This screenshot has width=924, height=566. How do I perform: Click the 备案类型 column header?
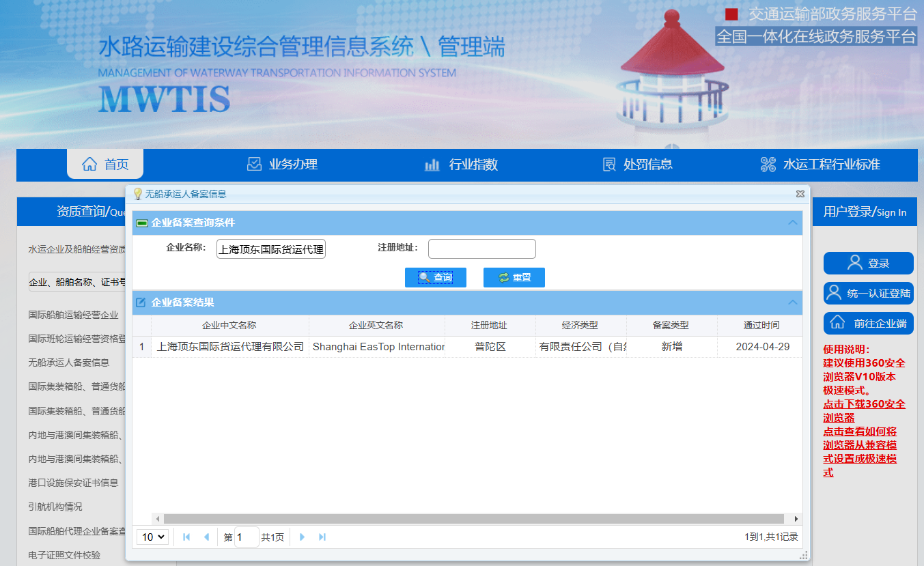pyautogui.click(x=671, y=326)
